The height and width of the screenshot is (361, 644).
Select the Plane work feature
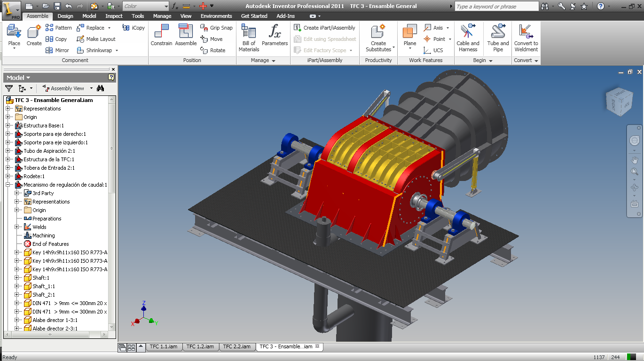pos(410,37)
